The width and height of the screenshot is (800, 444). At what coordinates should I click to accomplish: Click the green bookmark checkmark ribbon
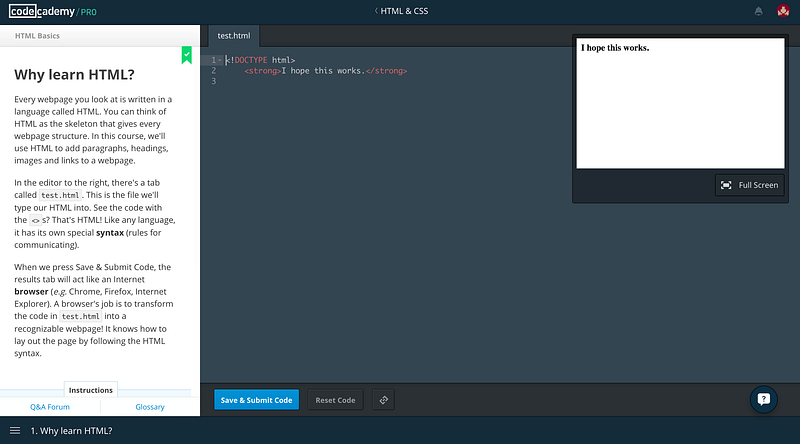point(187,55)
